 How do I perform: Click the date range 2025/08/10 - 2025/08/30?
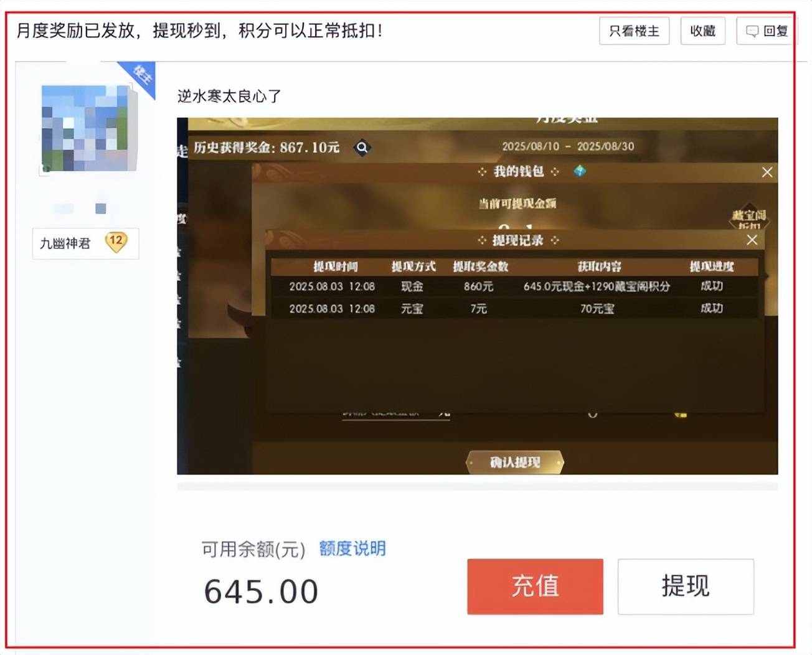pyautogui.click(x=568, y=146)
